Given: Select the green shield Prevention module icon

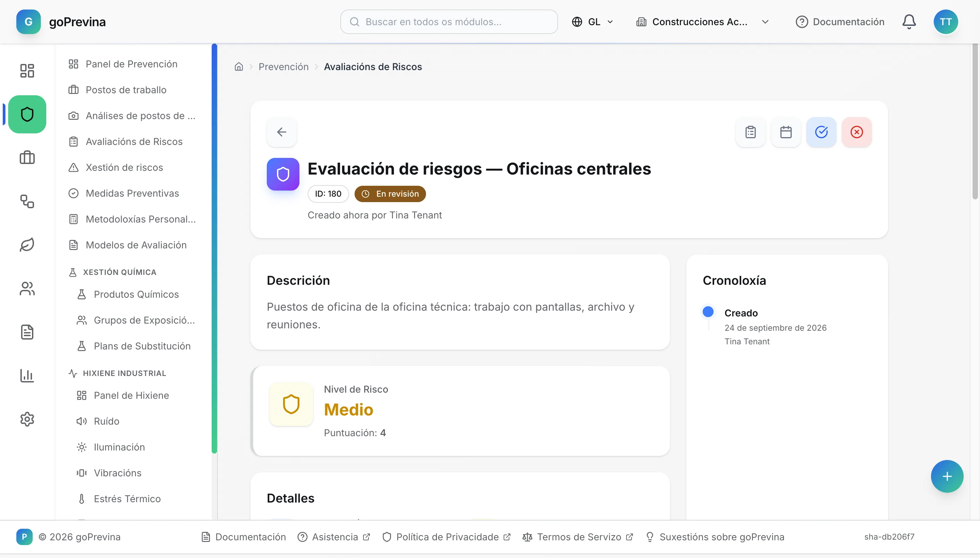Looking at the screenshot, I should tap(27, 114).
